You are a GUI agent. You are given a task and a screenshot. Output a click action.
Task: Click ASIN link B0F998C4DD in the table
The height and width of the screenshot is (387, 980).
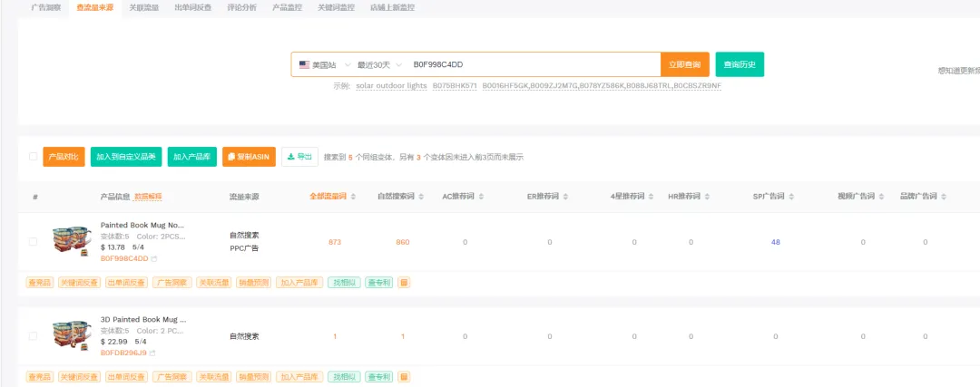(124, 258)
